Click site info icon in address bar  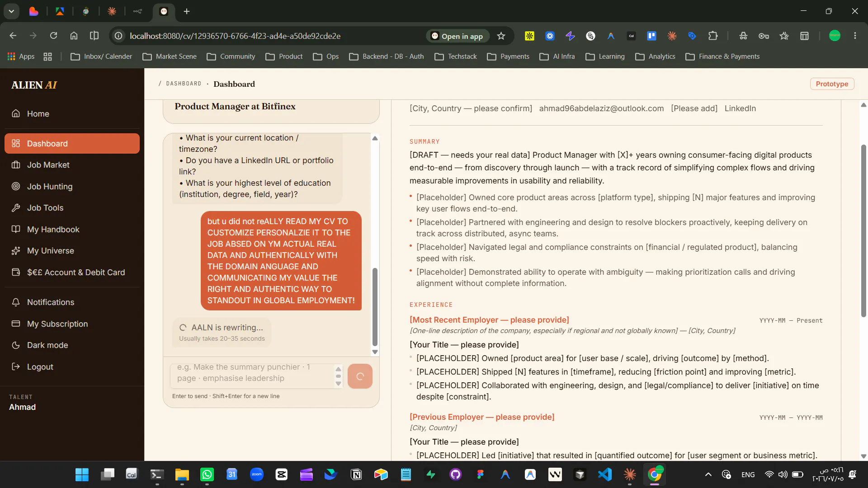[x=118, y=36]
